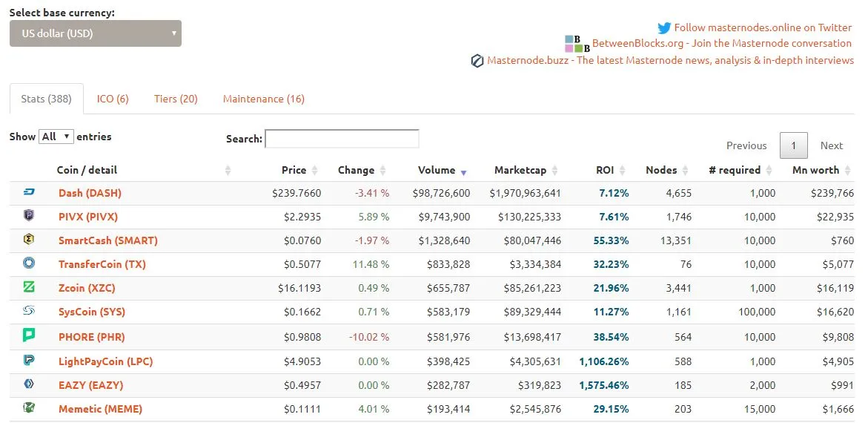Sort by Mn worth column arrows

(847, 170)
